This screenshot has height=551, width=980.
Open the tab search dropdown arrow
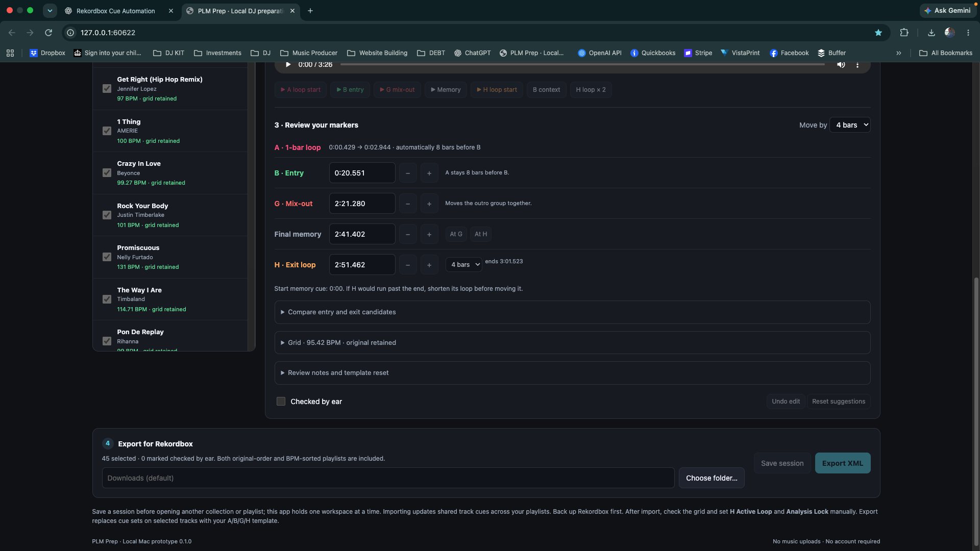[50, 11]
